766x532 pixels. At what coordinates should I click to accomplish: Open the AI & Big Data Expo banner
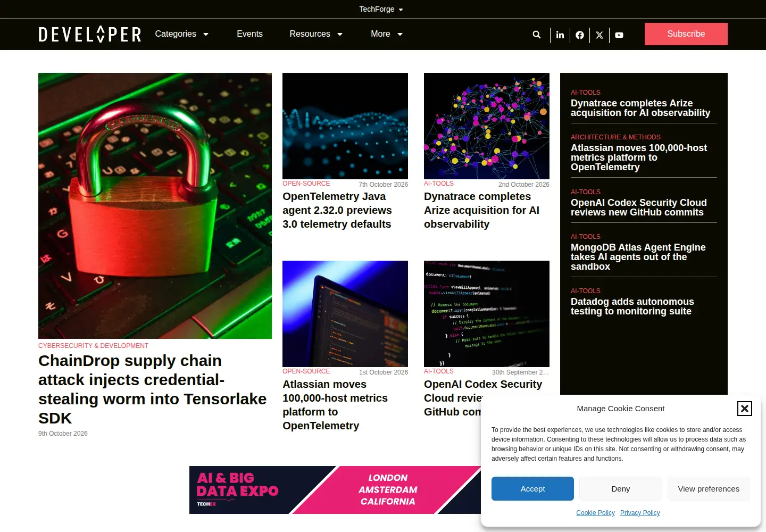(335, 490)
